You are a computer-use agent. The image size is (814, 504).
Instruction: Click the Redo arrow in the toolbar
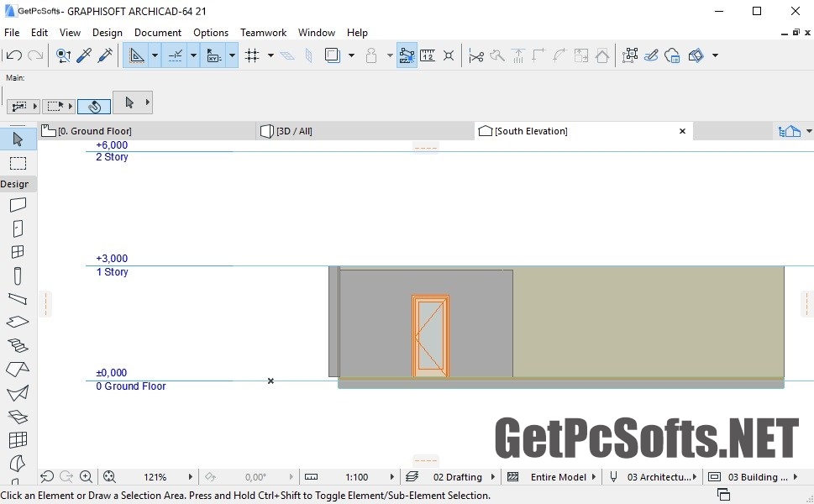(x=35, y=55)
